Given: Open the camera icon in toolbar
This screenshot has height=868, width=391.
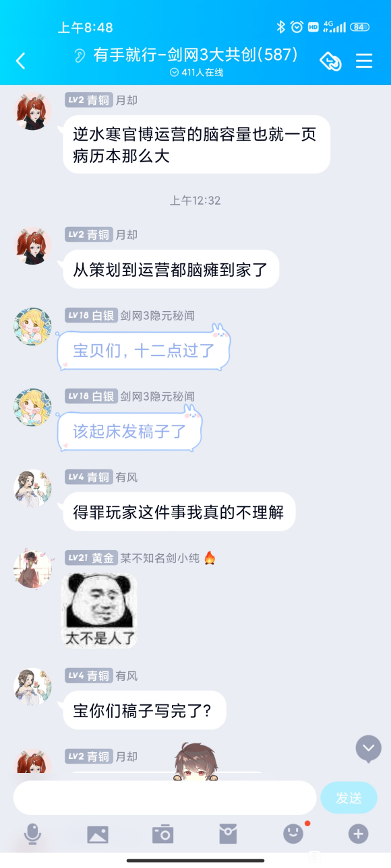Looking at the screenshot, I should coord(162,834).
